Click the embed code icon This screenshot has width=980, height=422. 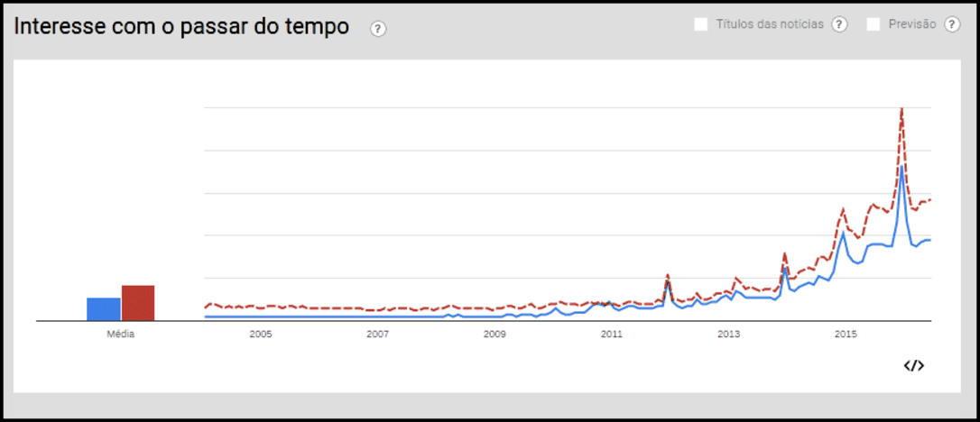click(913, 365)
